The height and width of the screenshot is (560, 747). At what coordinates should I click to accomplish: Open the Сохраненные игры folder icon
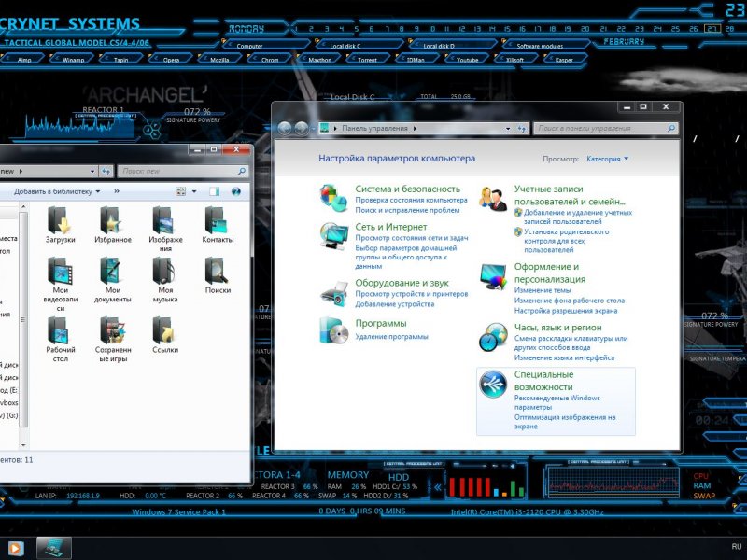(112, 330)
